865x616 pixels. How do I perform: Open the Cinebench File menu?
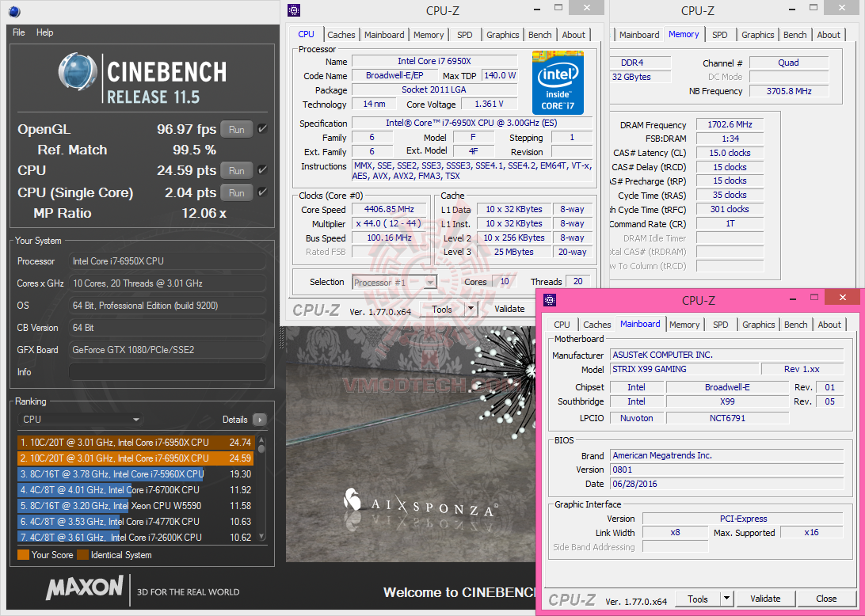[19, 32]
